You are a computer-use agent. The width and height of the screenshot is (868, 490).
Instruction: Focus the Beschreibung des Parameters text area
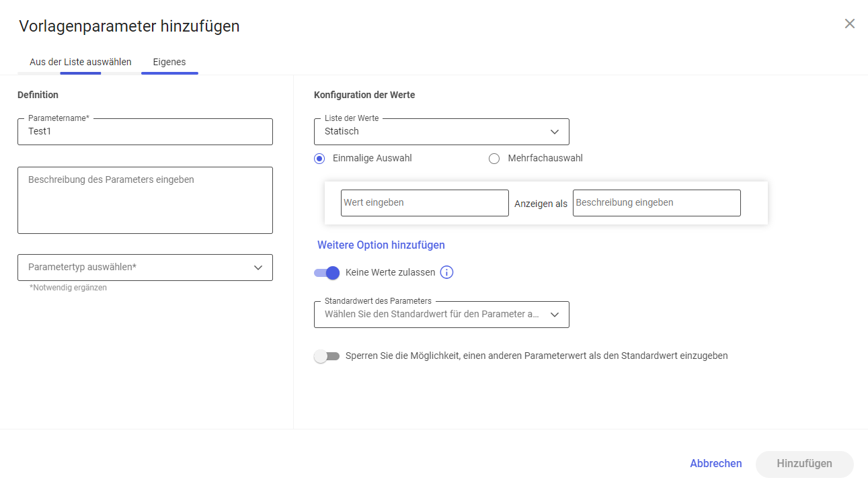[x=145, y=200]
